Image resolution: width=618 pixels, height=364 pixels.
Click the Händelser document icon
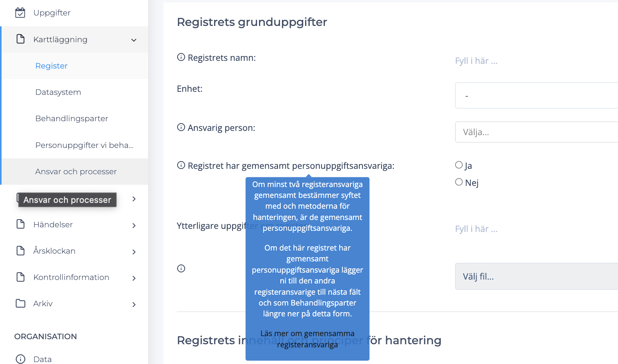21,224
